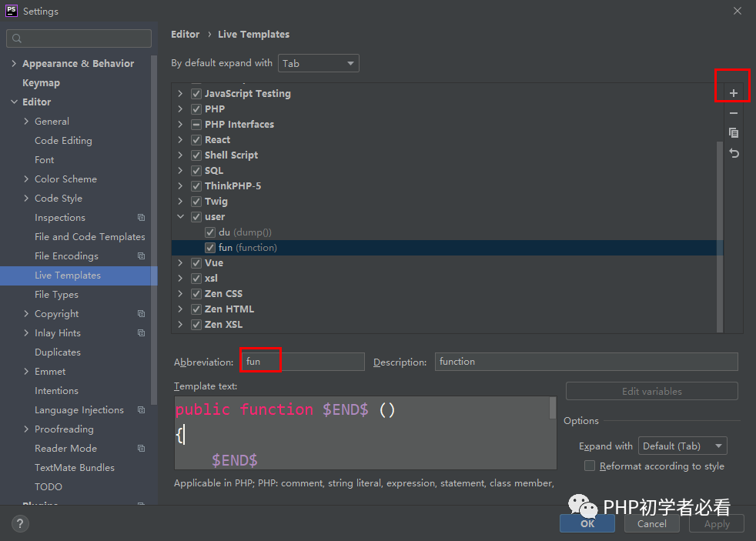756x541 pixels.
Task: Click project-level icon next to Language Injections
Action: click(x=141, y=410)
